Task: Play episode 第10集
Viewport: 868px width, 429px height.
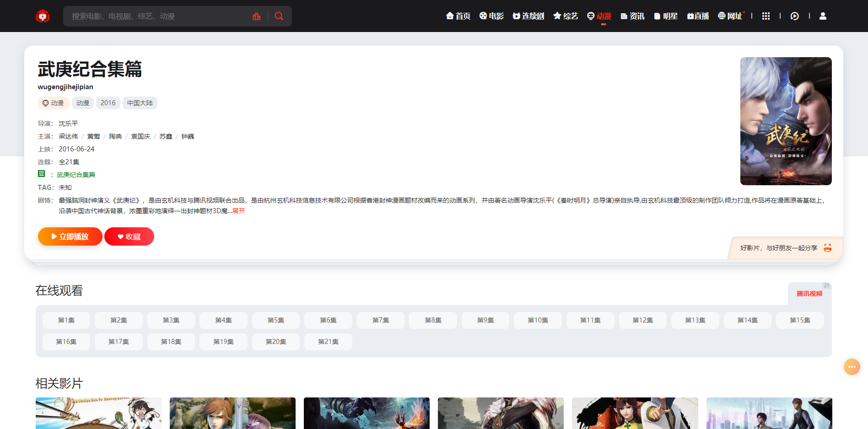Action: click(538, 320)
